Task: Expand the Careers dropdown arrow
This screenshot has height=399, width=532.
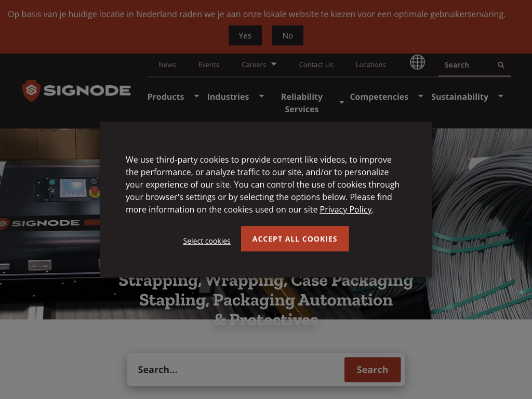Action: point(274,64)
